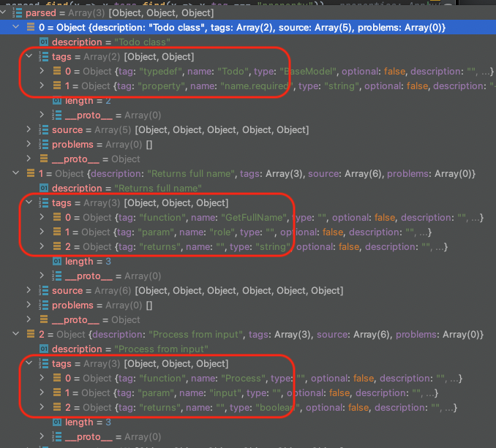
Task: Click the primitive icon beside "Returns full name" description
Action: pyautogui.click(x=44, y=188)
